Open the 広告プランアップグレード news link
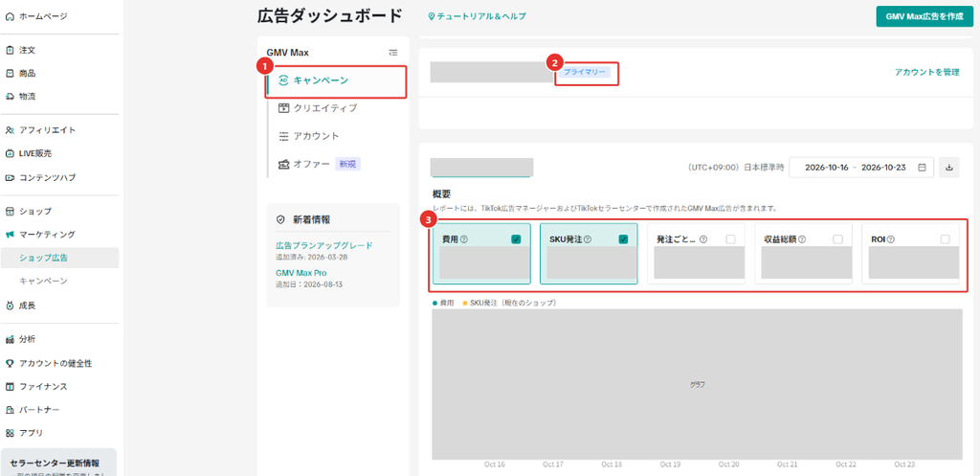 click(324, 245)
